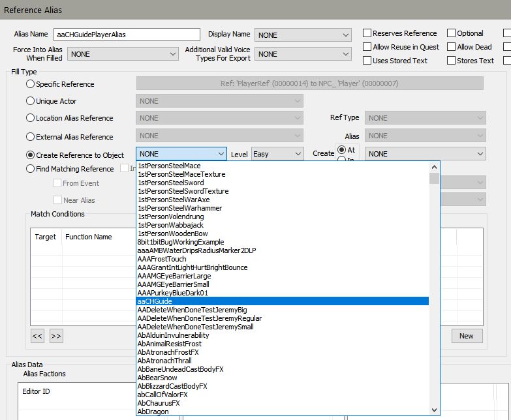Viewport: 511px width, 420px height.
Task: Toggle the Allow Dead checkbox
Action: [x=452, y=47]
